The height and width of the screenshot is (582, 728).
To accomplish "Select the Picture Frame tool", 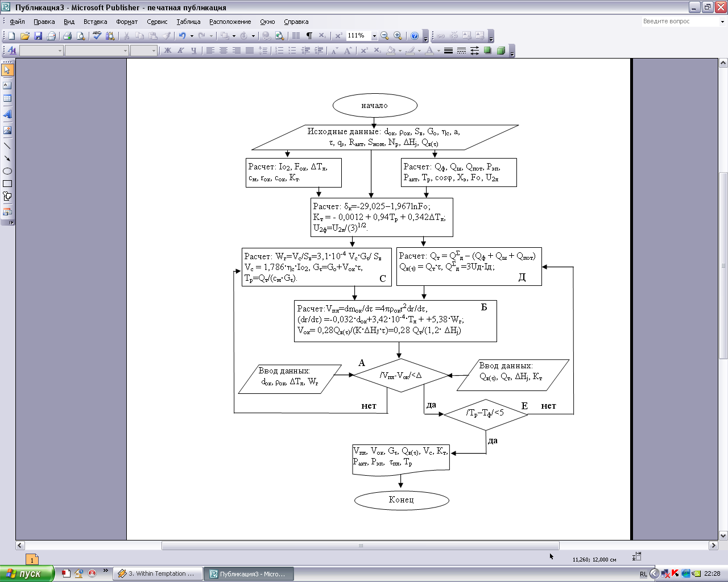I will (7, 130).
